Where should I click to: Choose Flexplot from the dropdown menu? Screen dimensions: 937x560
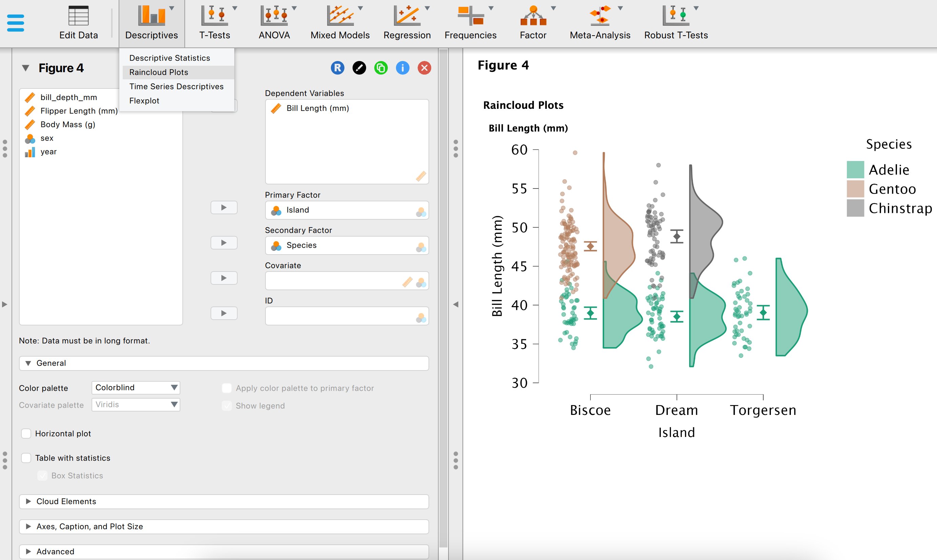(144, 101)
